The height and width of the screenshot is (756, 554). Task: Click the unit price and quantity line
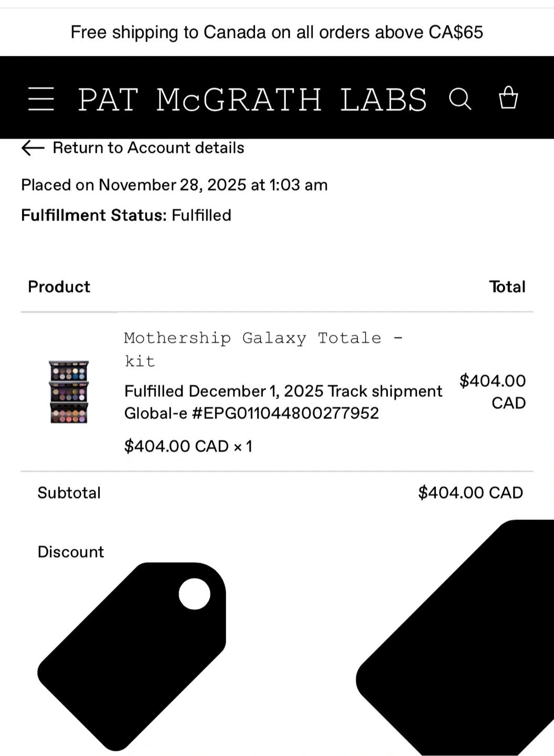pyautogui.click(x=188, y=446)
